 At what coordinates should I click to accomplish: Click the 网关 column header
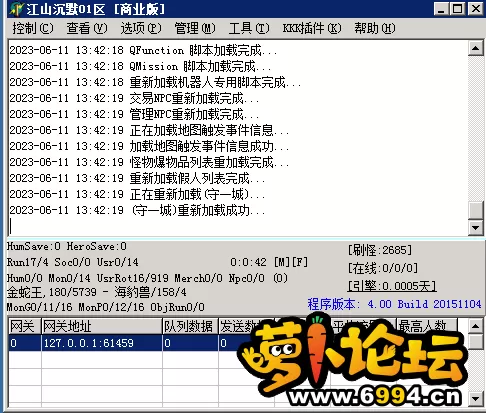pyautogui.click(x=25, y=326)
